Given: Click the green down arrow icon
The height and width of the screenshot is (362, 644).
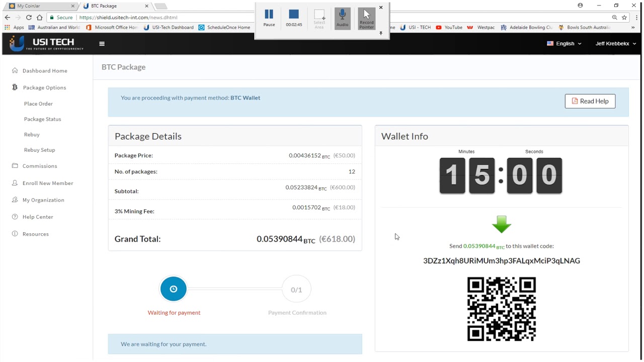Looking at the screenshot, I should (502, 224).
